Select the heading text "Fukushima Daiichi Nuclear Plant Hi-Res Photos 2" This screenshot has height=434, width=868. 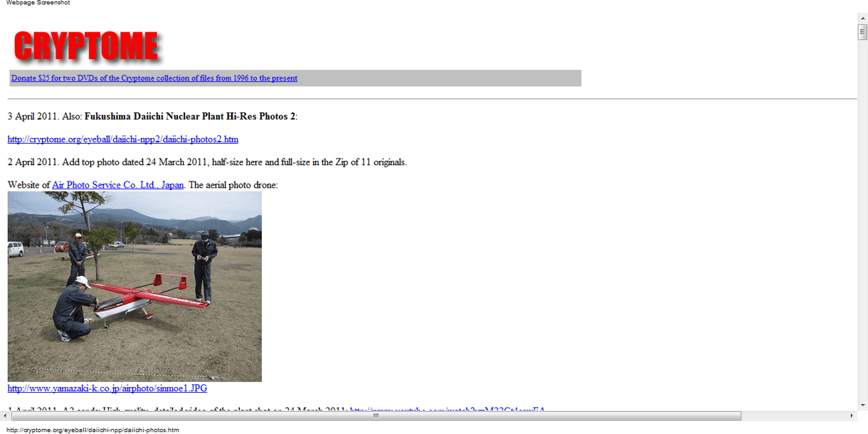[190, 116]
